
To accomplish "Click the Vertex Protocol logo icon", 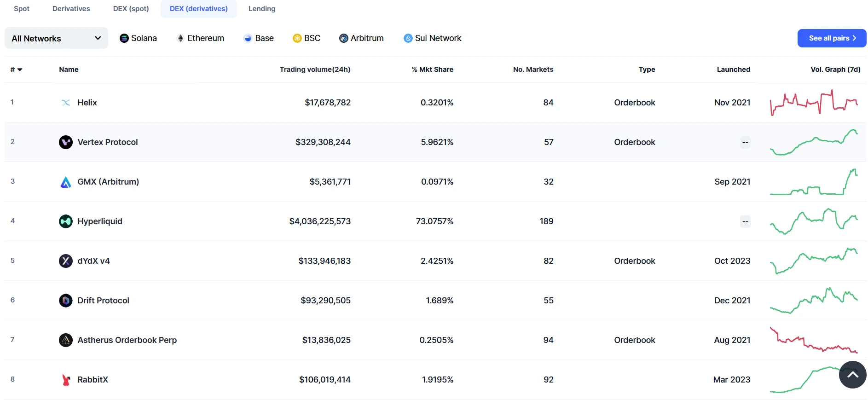I will (x=66, y=142).
